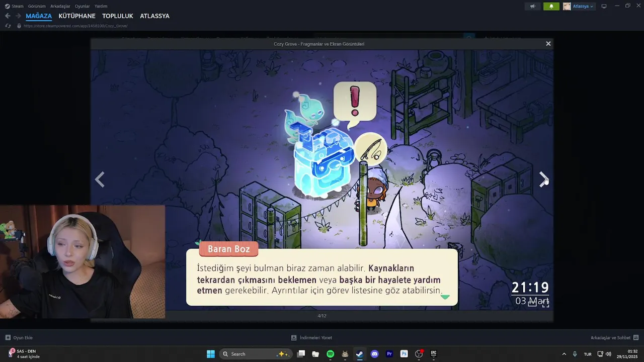Click the 21:19 in-game clock

pos(530,288)
